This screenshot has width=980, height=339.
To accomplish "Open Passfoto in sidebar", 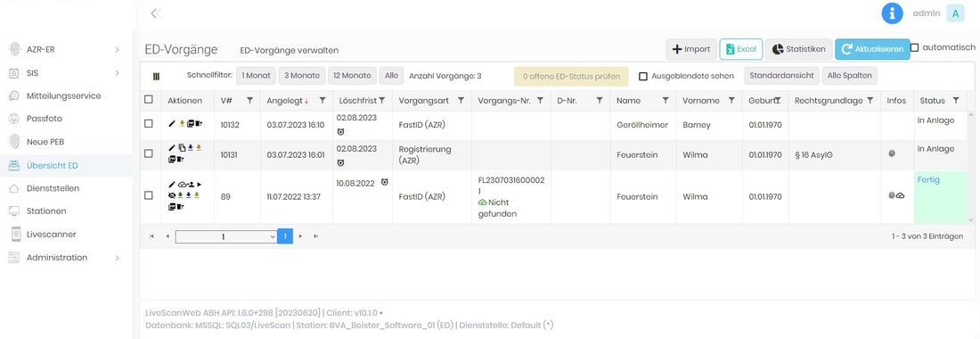I will (44, 119).
